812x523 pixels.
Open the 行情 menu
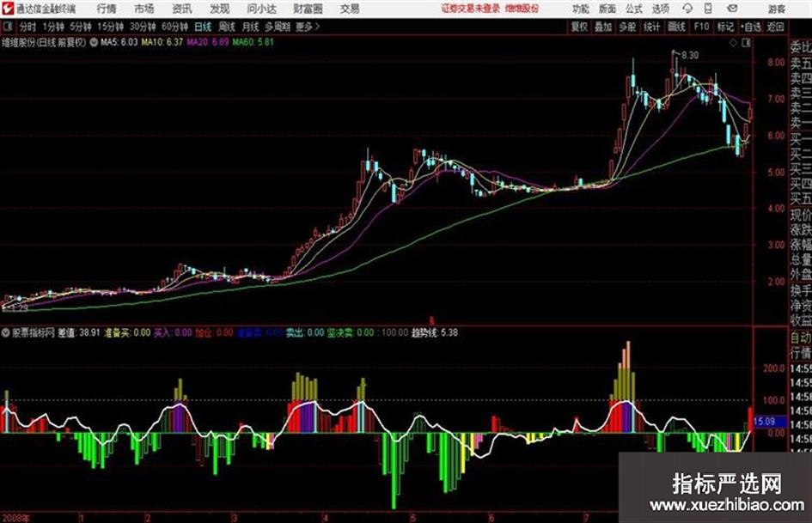(107, 9)
